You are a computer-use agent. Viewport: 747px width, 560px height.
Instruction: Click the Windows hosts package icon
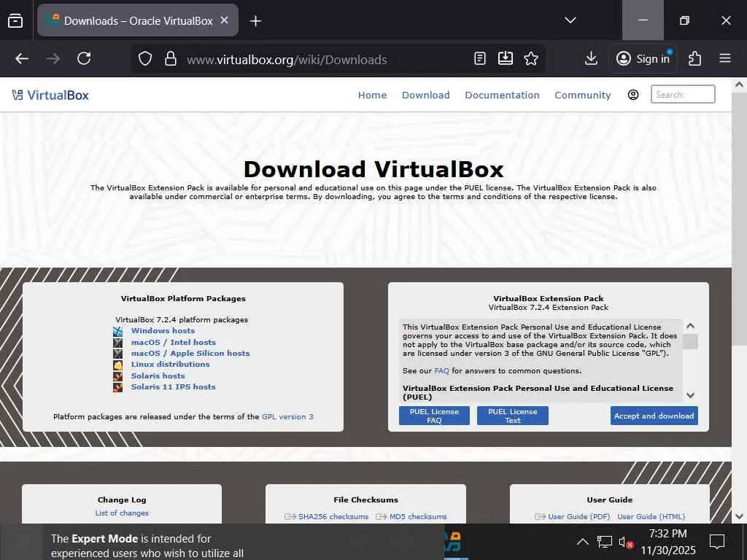[117, 331]
